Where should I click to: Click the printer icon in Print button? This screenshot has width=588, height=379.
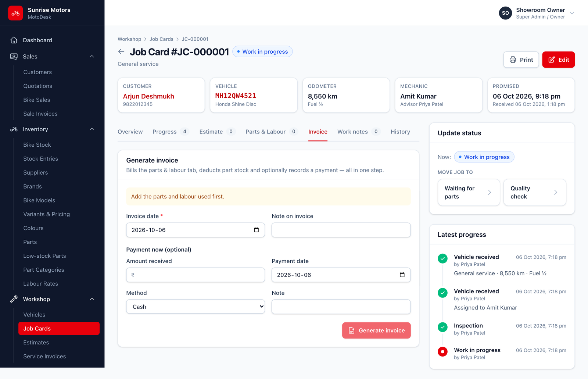[513, 60]
